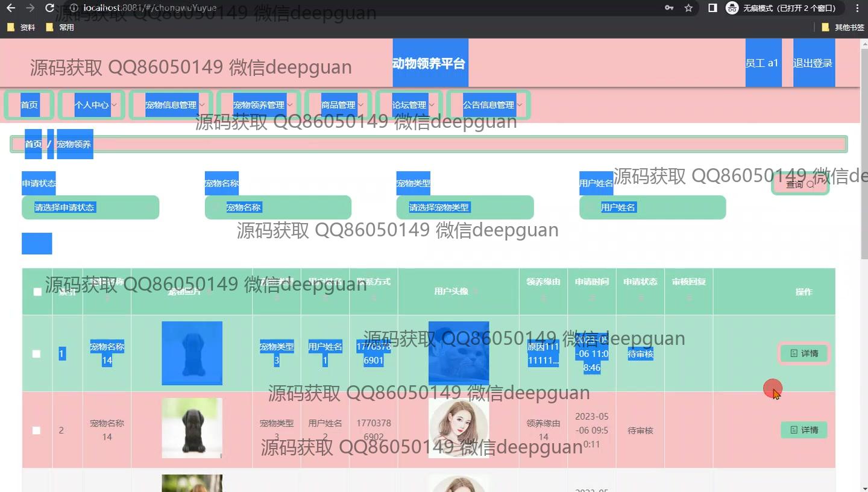Image resolution: width=868 pixels, height=492 pixels.
Task: Reload the page with the refresh icon
Action: point(49,8)
